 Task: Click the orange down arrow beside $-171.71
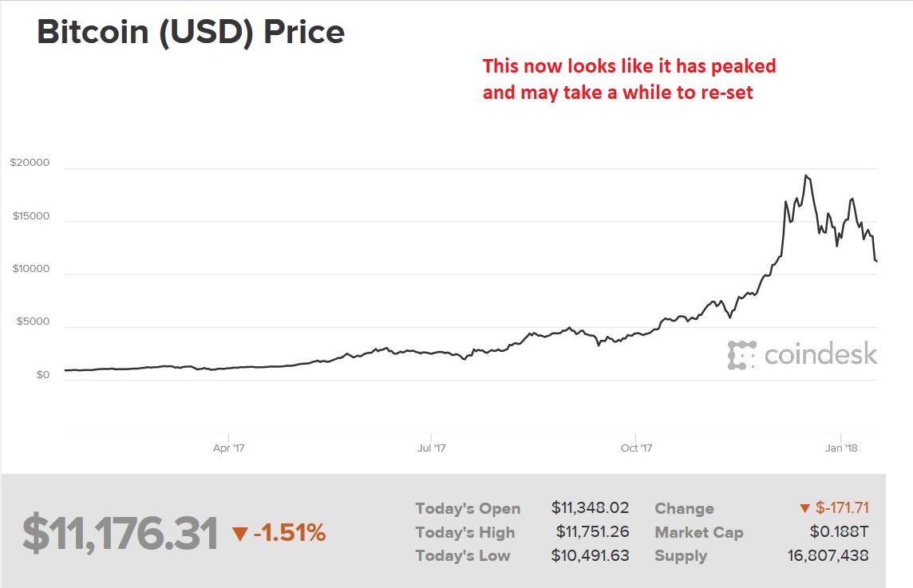pos(804,508)
